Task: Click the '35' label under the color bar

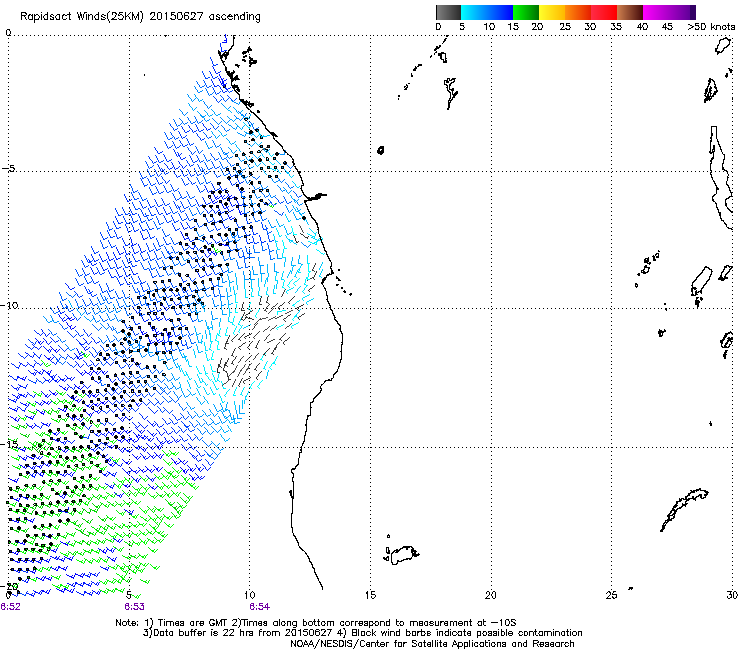Action: [x=616, y=27]
